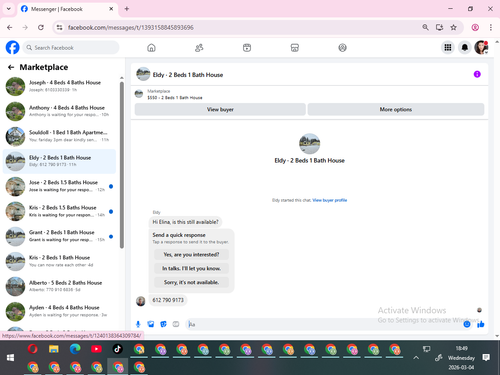
Task: Select Eldy 2 Beds 1 Bath House chat
Action: click(x=59, y=161)
